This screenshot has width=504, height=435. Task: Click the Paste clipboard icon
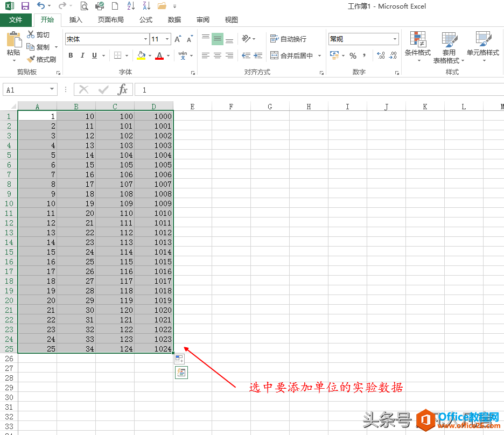click(x=13, y=40)
